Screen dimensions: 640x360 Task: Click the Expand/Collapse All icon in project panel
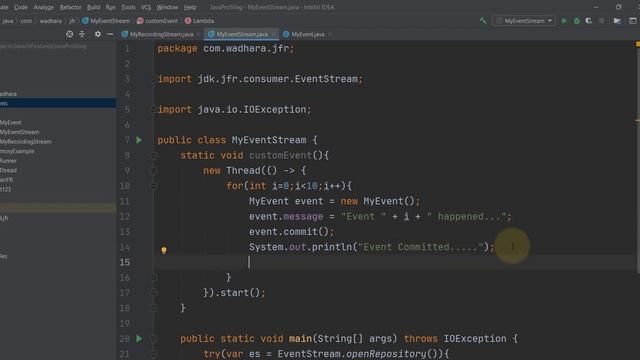click(82, 34)
